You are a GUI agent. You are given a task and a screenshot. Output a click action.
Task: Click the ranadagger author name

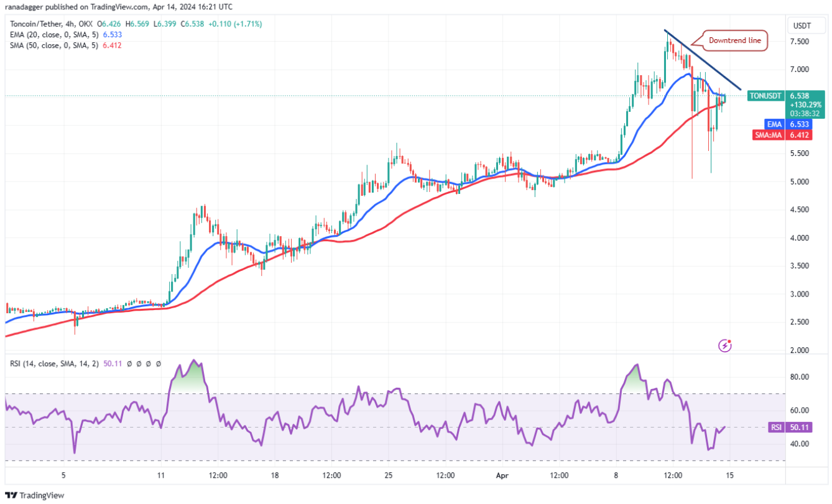[25, 7]
